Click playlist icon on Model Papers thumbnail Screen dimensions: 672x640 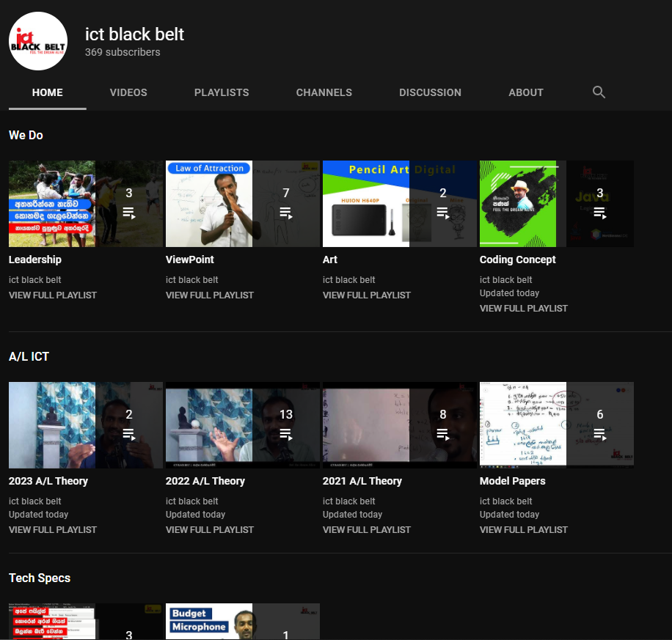[600, 435]
